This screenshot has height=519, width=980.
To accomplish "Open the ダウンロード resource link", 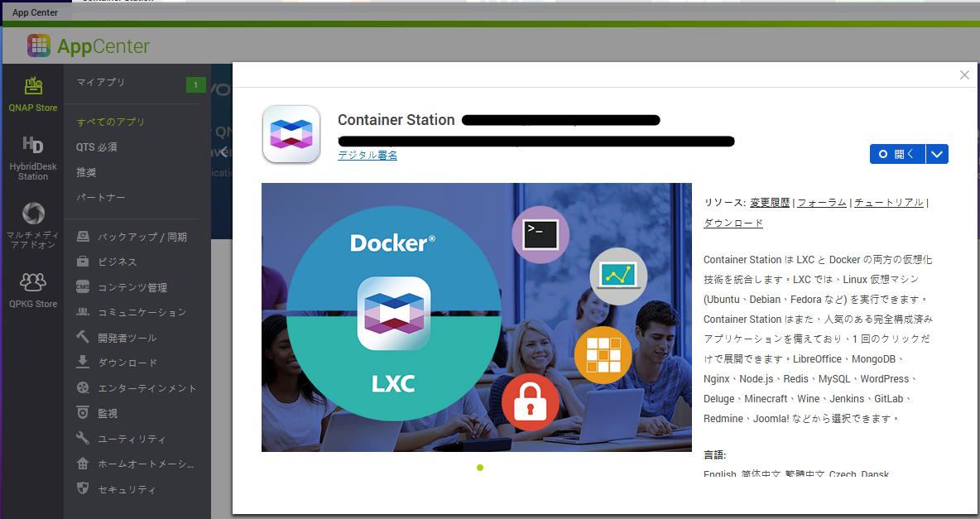I will [x=733, y=223].
